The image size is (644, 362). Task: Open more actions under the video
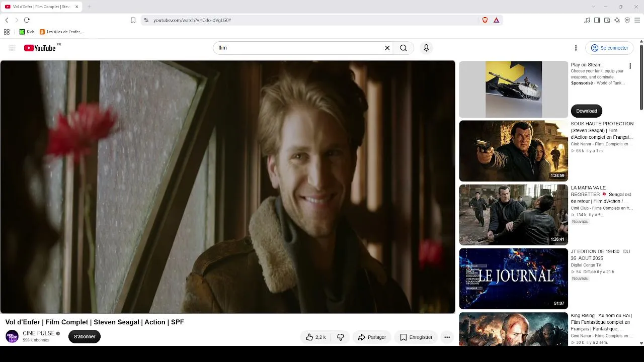click(x=447, y=337)
